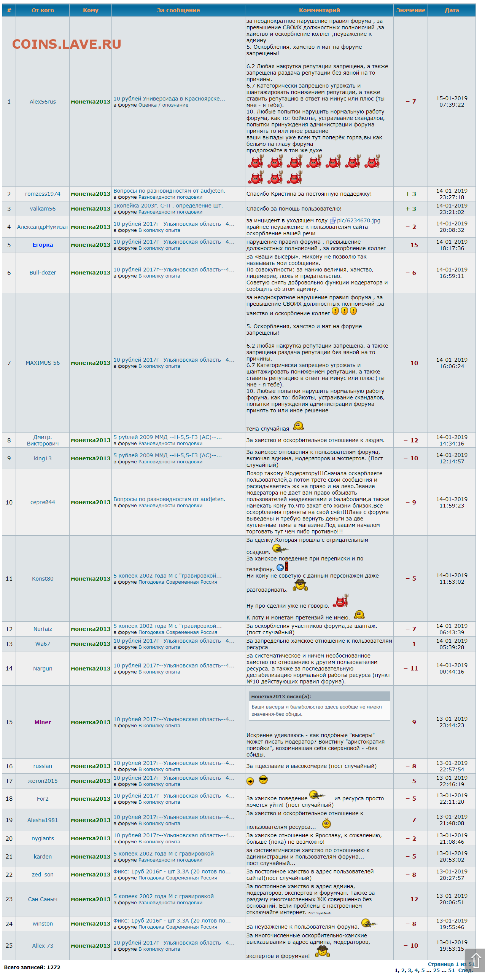The image size is (485, 980).
Task: Open the pic/6234670.jpg link
Action: click(x=358, y=220)
